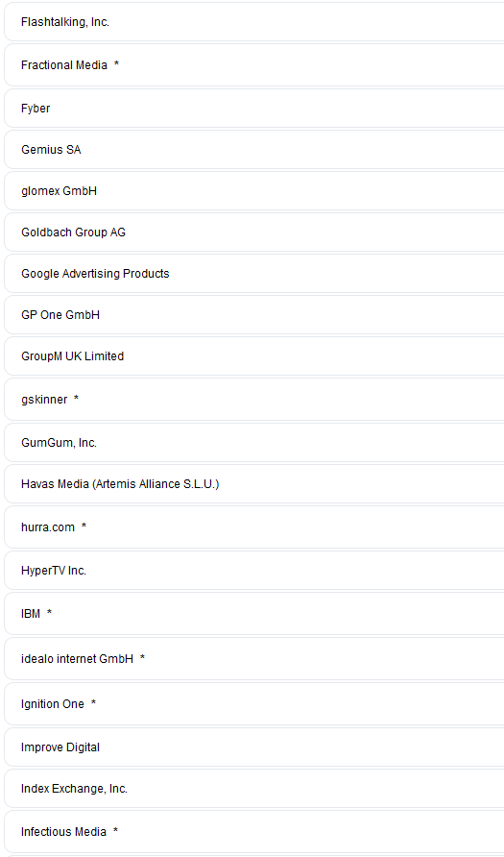Open the Google Advertising Products entry
The width and height of the screenshot is (504, 857).
pos(253,273)
